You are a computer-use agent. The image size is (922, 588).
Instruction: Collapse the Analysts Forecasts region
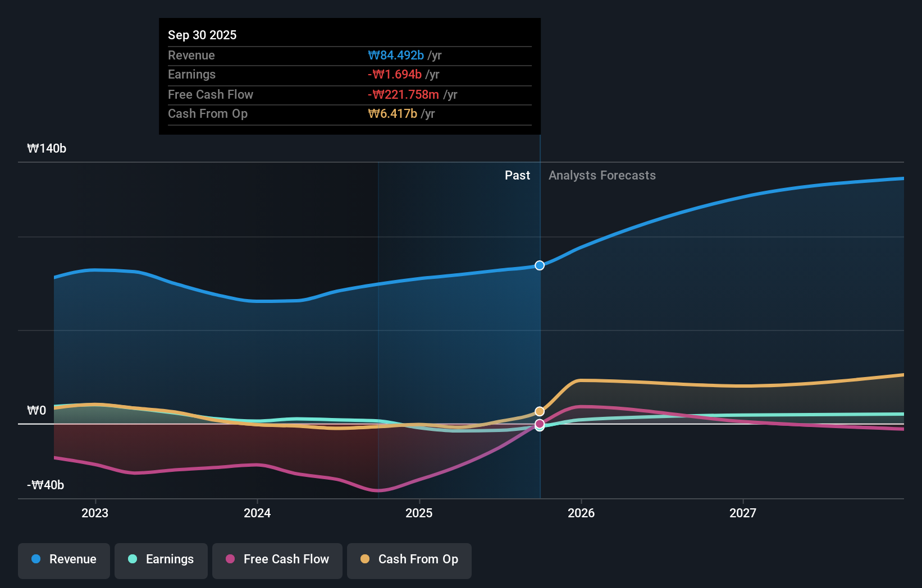tap(602, 175)
